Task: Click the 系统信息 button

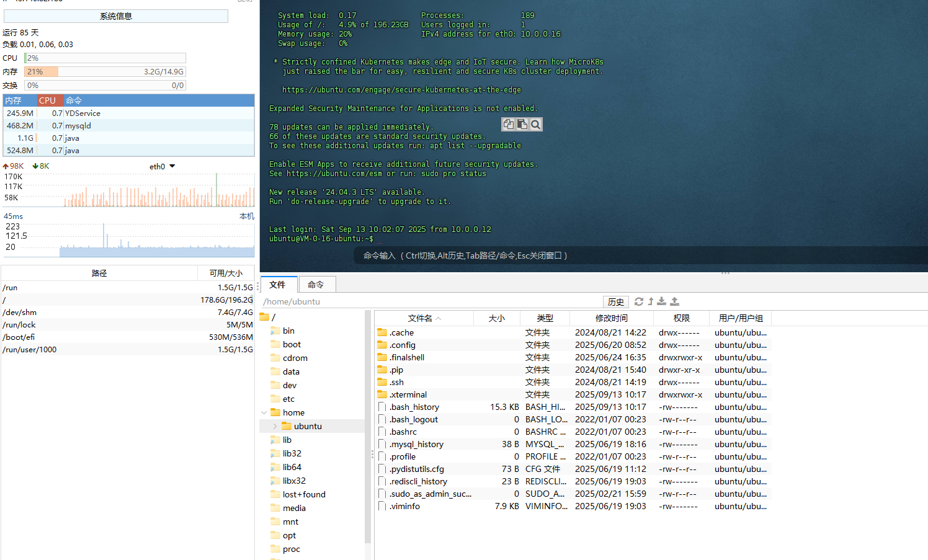Action: [x=116, y=16]
